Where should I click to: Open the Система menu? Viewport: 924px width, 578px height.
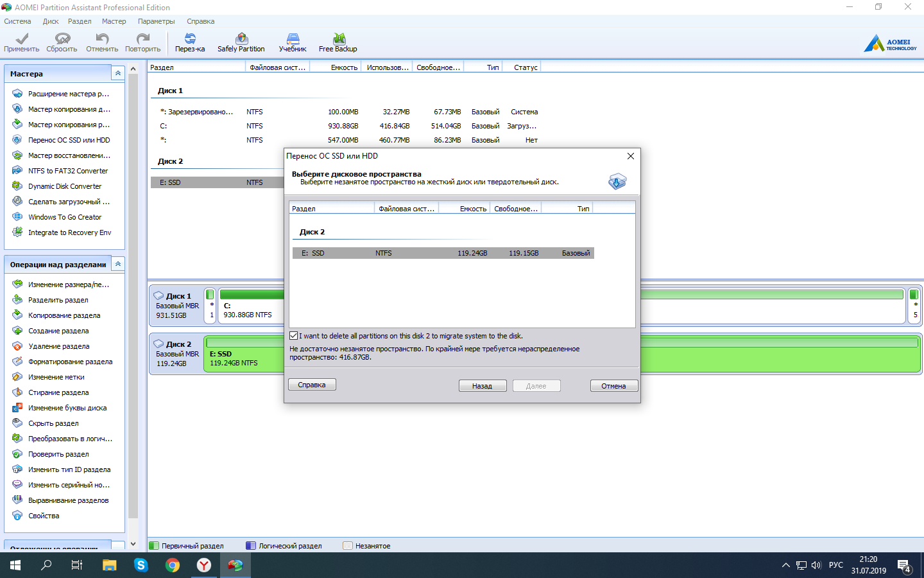pos(17,21)
